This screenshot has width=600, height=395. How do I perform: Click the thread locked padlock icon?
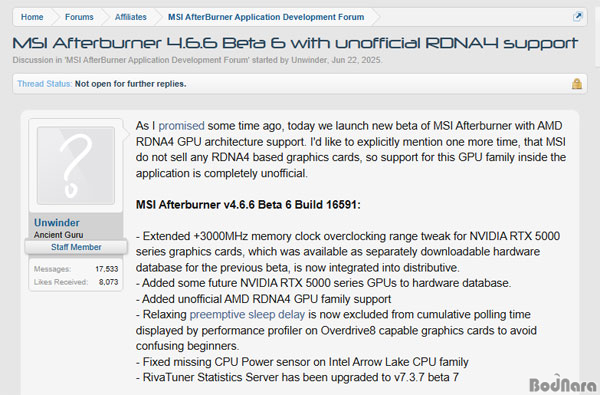click(577, 84)
